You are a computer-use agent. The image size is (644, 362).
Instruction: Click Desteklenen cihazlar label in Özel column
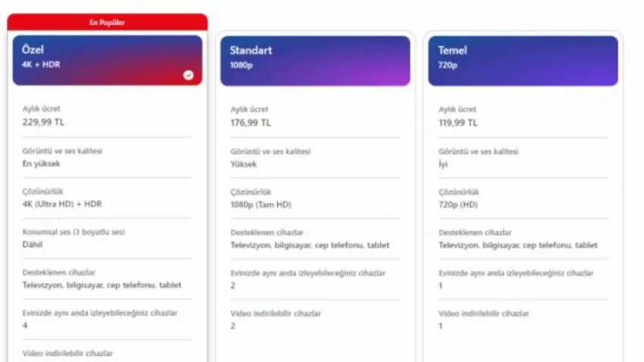point(59,273)
